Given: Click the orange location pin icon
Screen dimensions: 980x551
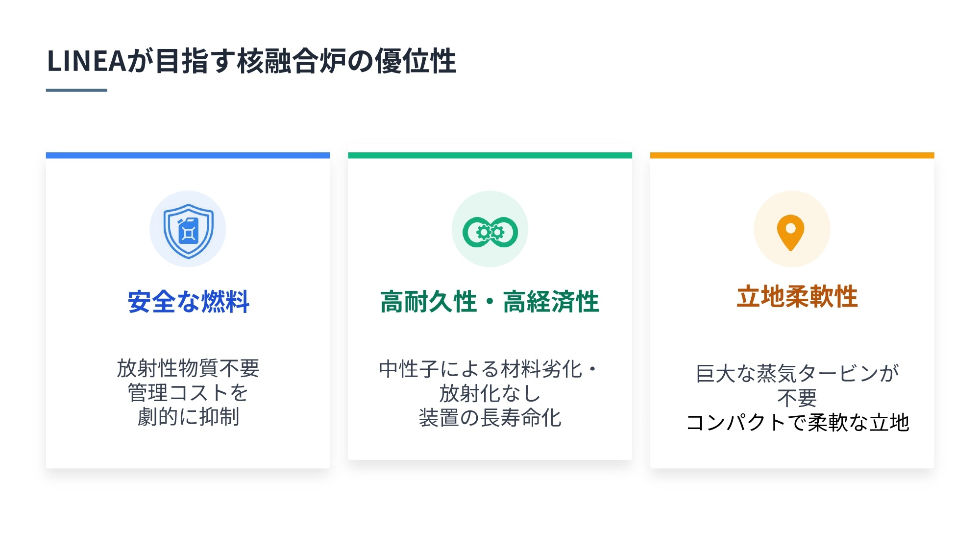Looking at the screenshot, I should pyautogui.click(x=790, y=231).
